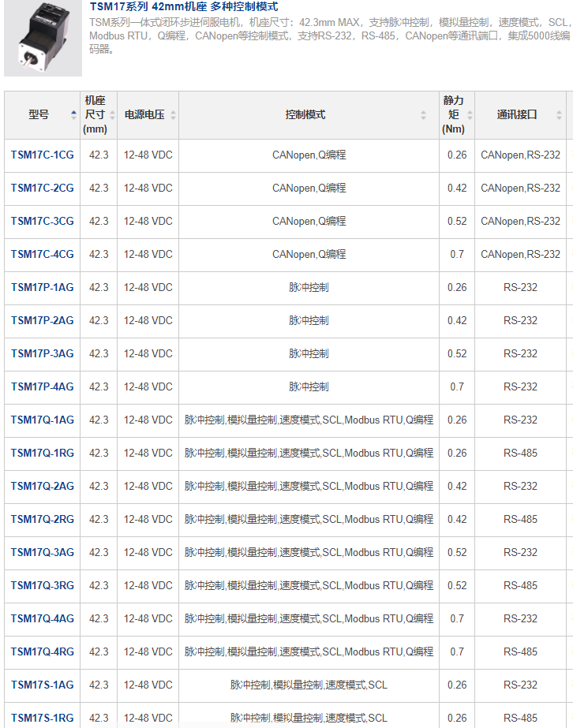Open model TSM17S-1RG
573x728 pixels.
pyautogui.click(x=43, y=718)
